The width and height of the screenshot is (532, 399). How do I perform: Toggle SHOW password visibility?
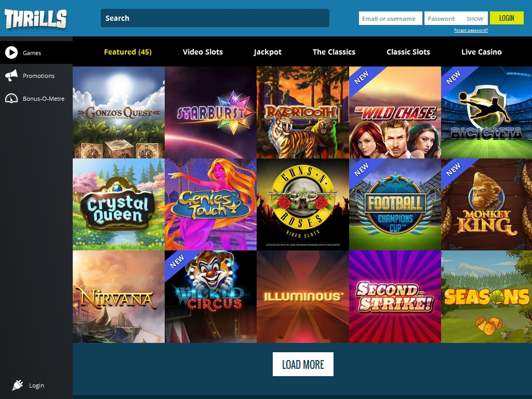point(475,19)
